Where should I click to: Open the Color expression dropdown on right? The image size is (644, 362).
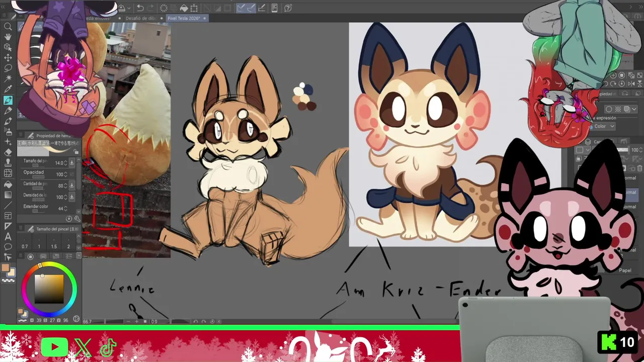point(604,126)
